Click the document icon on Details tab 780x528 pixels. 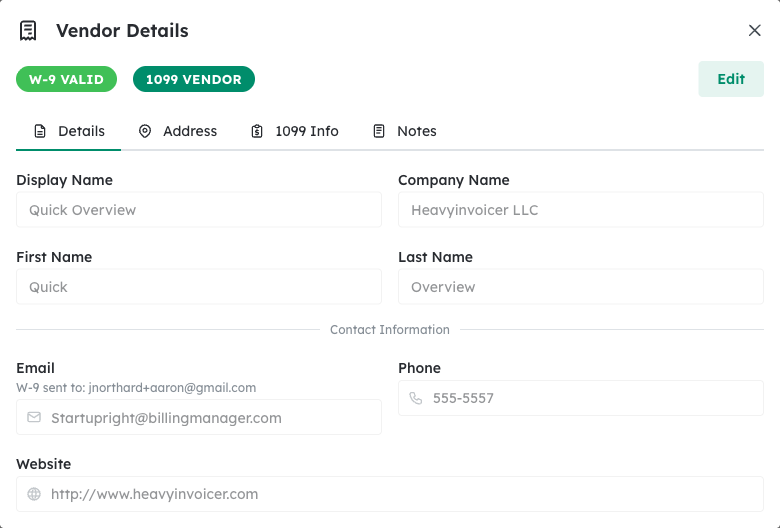(x=40, y=131)
